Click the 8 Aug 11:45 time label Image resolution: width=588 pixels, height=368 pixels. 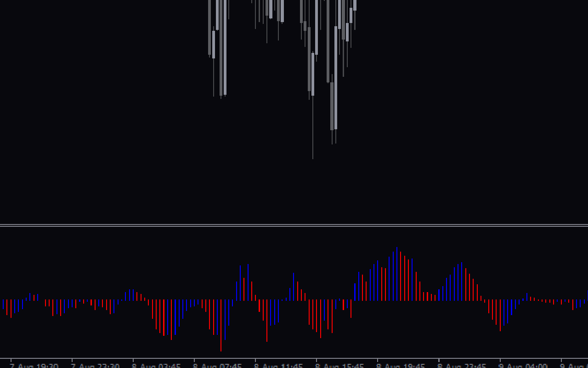click(278, 366)
